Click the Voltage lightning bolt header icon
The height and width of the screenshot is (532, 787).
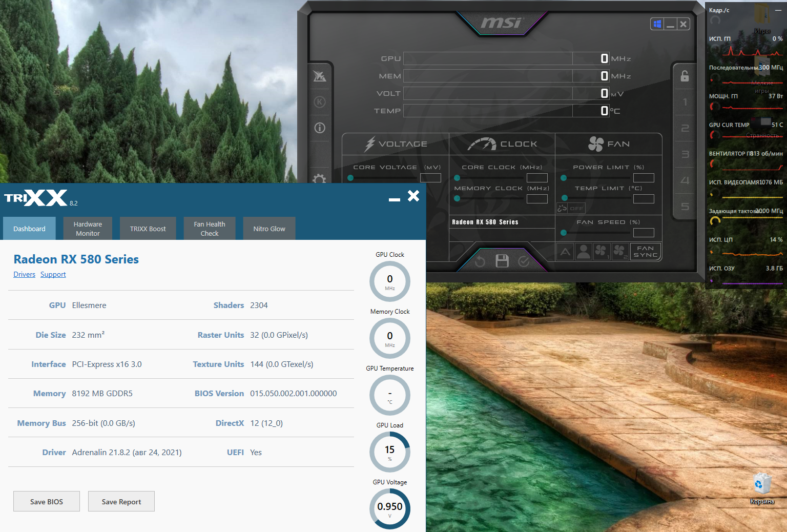(x=369, y=144)
